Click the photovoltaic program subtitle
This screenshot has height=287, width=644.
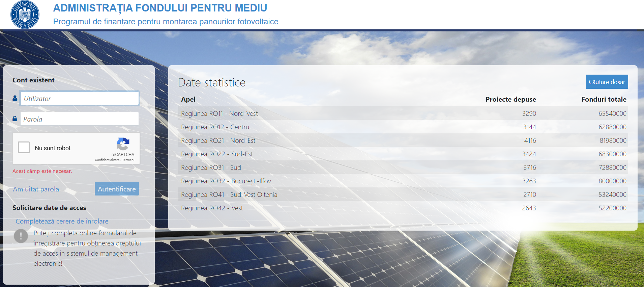coord(166,22)
